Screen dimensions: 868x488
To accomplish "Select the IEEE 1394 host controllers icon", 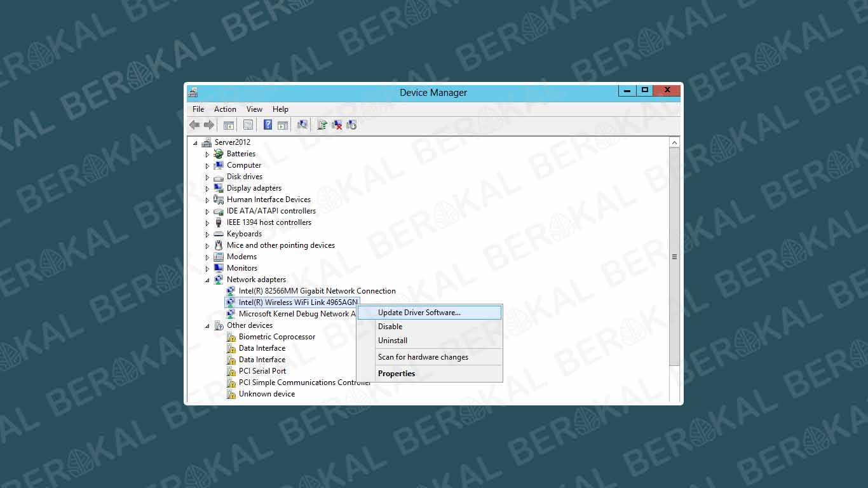I will coord(219,222).
